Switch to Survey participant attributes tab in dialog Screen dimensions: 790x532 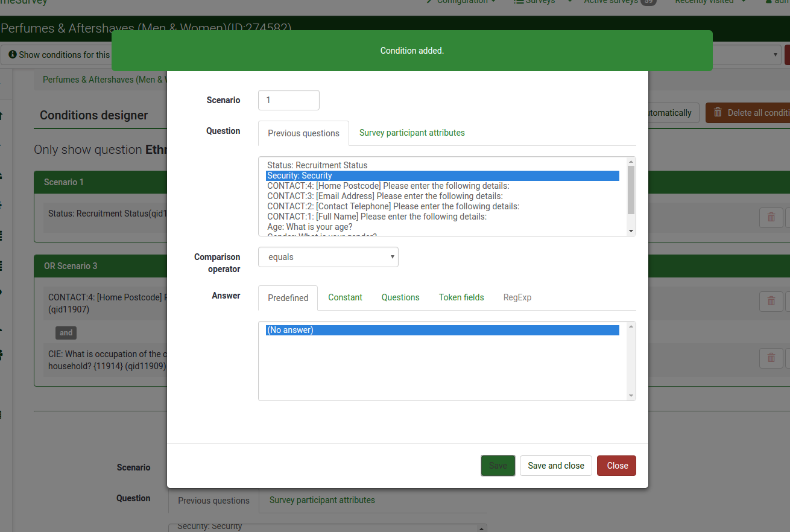[412, 133]
